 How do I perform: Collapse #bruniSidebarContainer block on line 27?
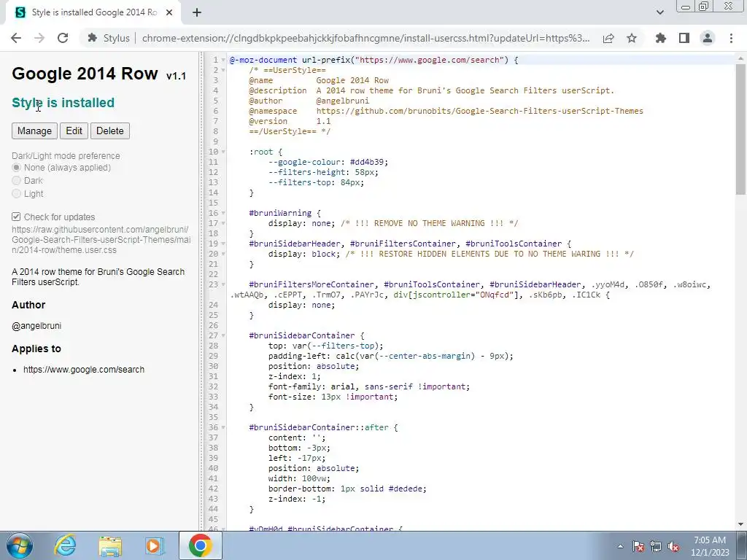pyautogui.click(x=223, y=335)
